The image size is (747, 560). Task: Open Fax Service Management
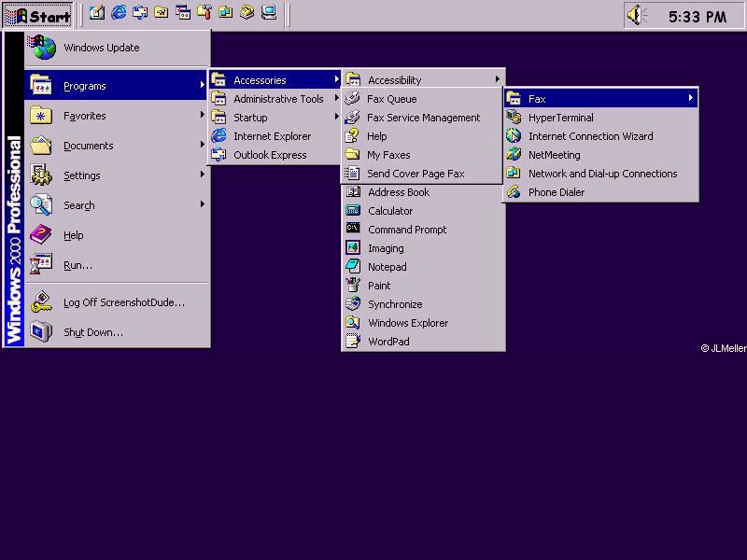422,118
